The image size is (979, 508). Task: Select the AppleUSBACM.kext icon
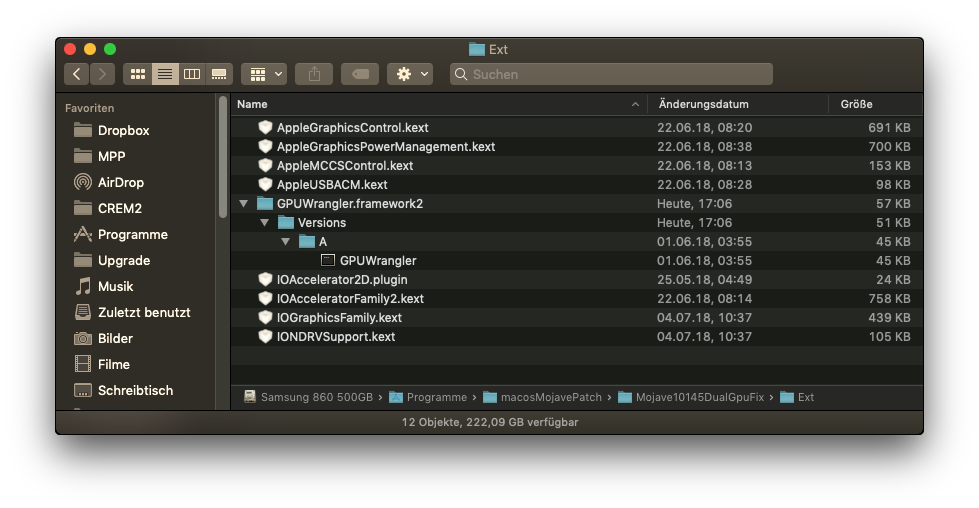[265, 184]
